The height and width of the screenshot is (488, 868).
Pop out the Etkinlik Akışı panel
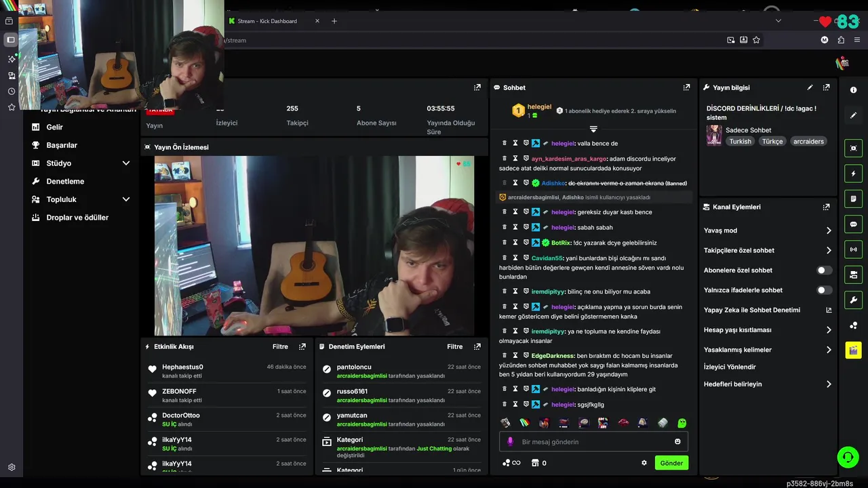[302, 346]
